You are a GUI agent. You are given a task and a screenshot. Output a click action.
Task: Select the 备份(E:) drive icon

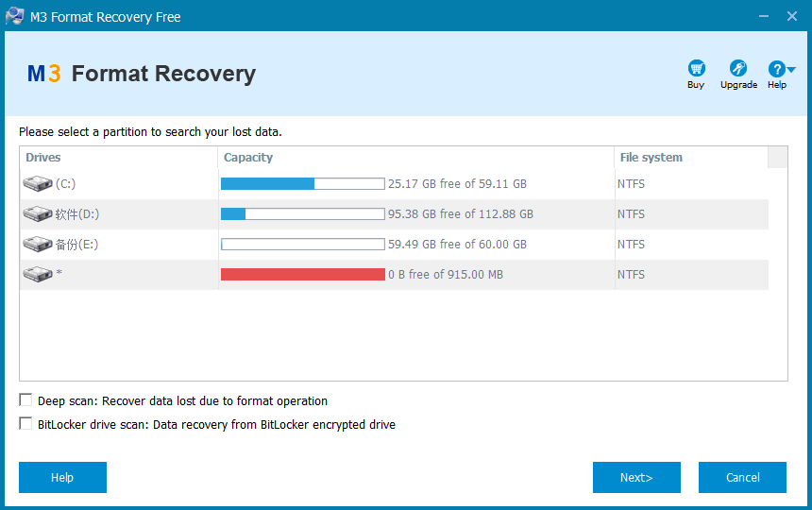[x=37, y=244]
